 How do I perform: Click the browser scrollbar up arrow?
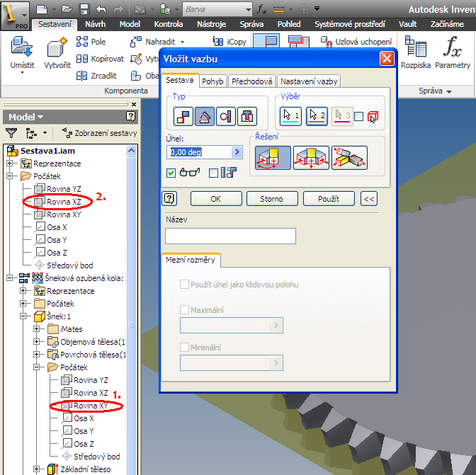tap(132, 151)
